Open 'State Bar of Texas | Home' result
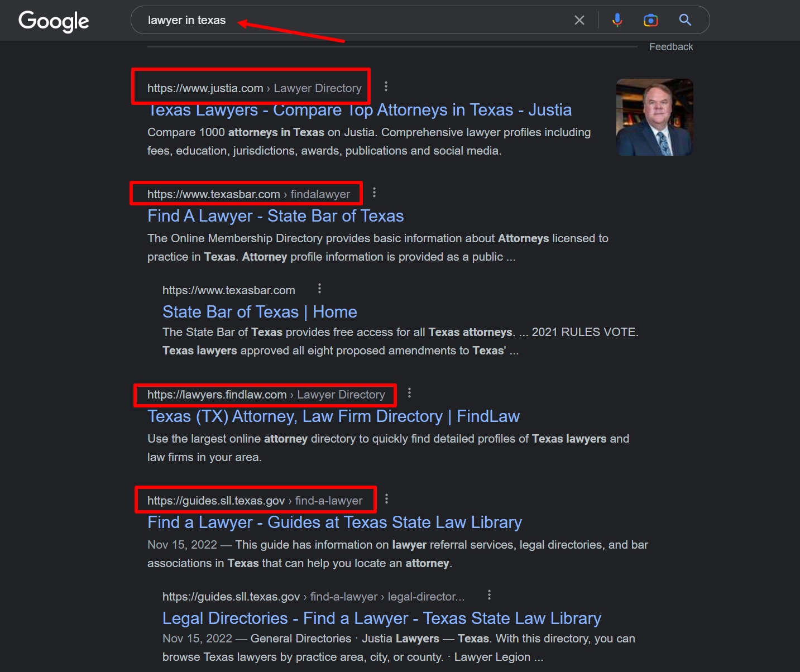Viewport: 800px width, 672px height. [260, 312]
